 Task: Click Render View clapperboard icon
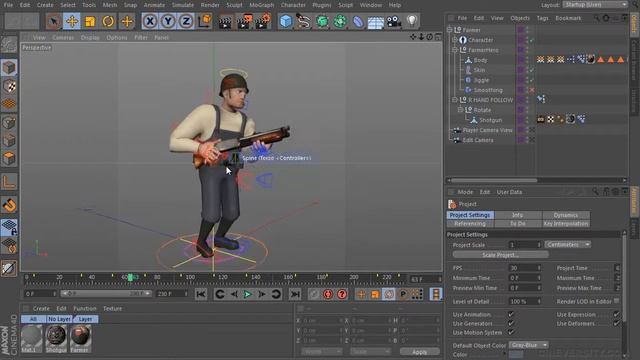pyautogui.click(x=224, y=21)
